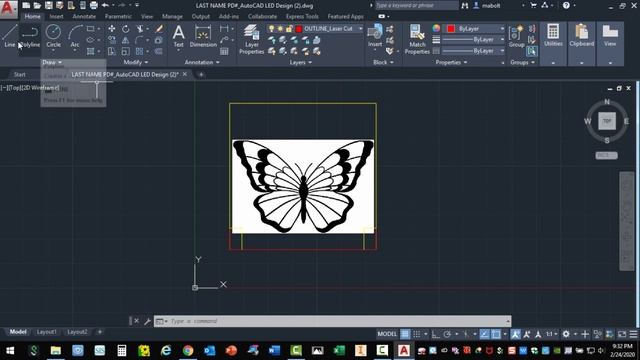This screenshot has width=640, height=360.
Task: Click the keyword search box
Action: click(416, 5)
